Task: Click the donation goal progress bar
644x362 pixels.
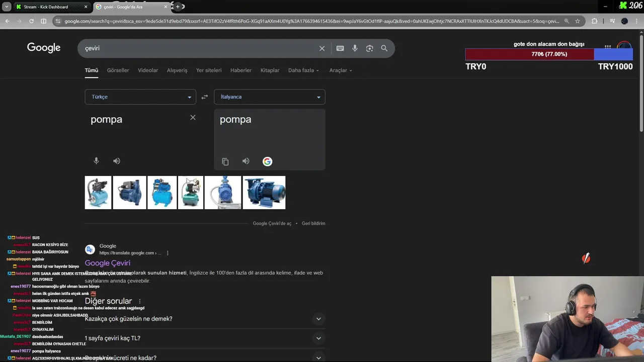Action: pyautogui.click(x=549, y=54)
